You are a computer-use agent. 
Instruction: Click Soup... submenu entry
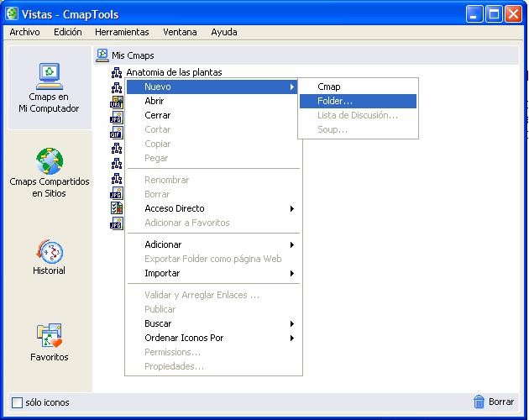(x=358, y=129)
